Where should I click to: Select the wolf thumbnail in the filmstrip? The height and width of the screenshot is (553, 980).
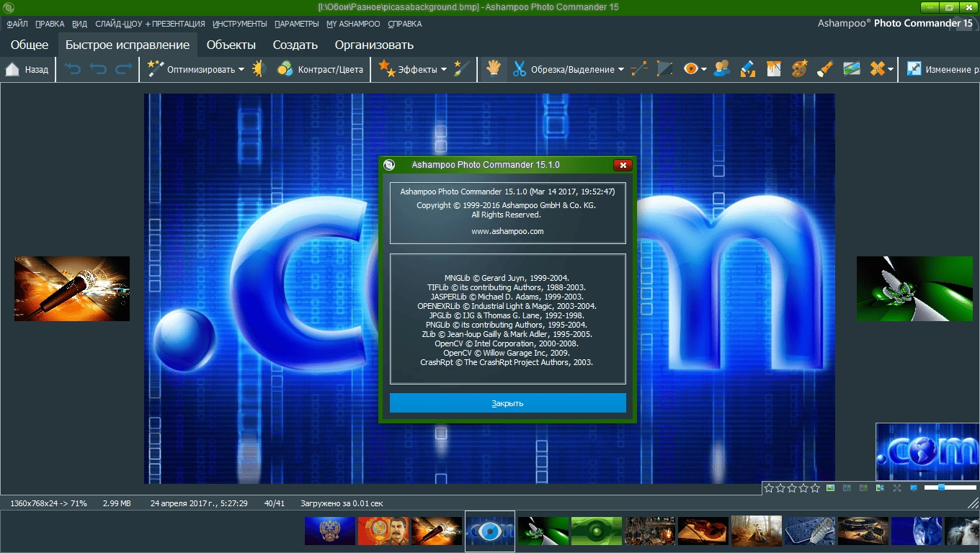[917, 531]
